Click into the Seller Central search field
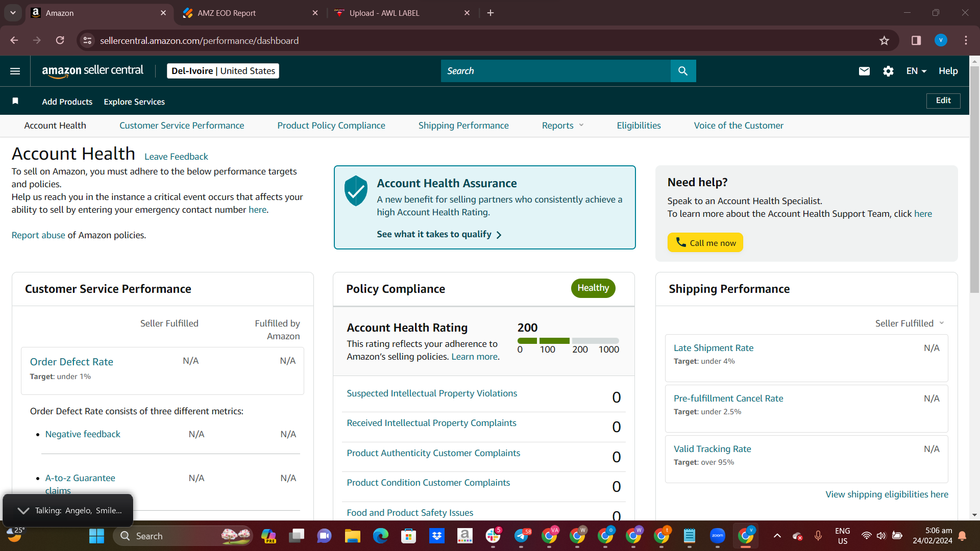 [x=555, y=71]
